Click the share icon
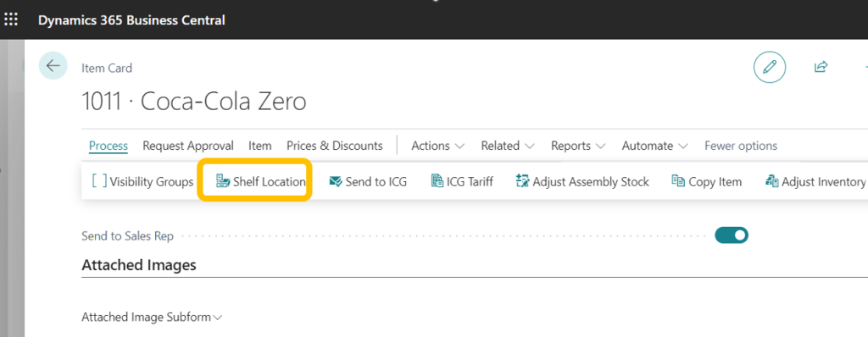868x337 pixels. pos(821,67)
